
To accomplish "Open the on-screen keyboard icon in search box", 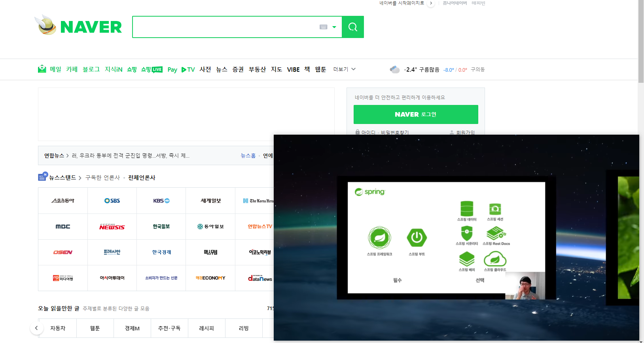I will [323, 27].
